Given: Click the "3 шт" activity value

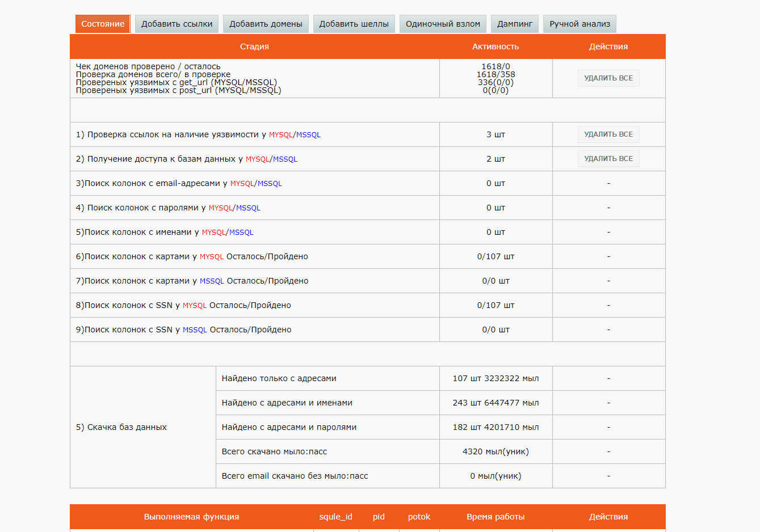Looking at the screenshot, I should pos(496,134).
